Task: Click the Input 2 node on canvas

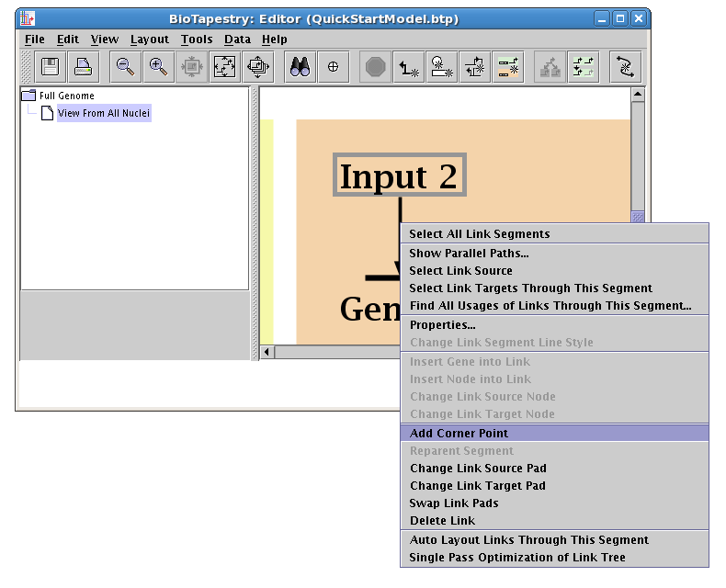Action: [x=399, y=175]
